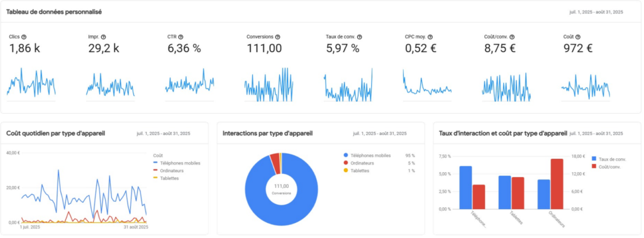Image resolution: width=644 pixels, height=238 pixels.
Task: Click the CTR value 6,36 %
Action: [184, 49]
